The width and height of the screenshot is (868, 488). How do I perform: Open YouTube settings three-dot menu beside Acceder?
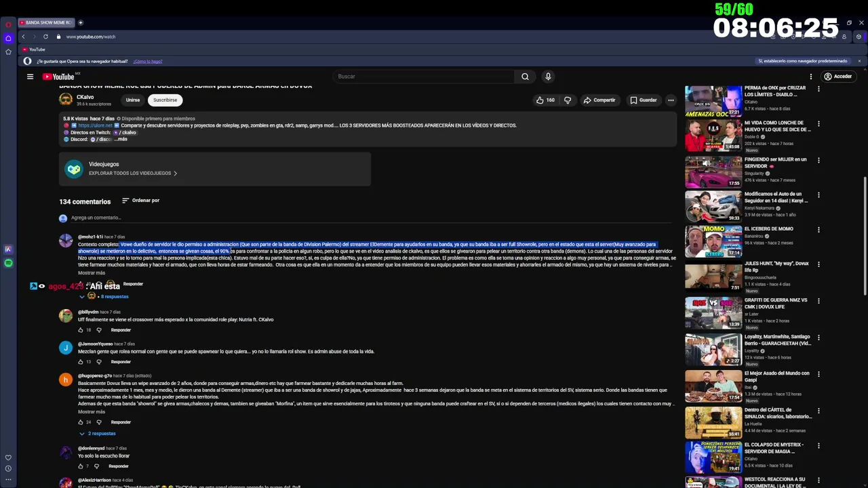(x=810, y=77)
